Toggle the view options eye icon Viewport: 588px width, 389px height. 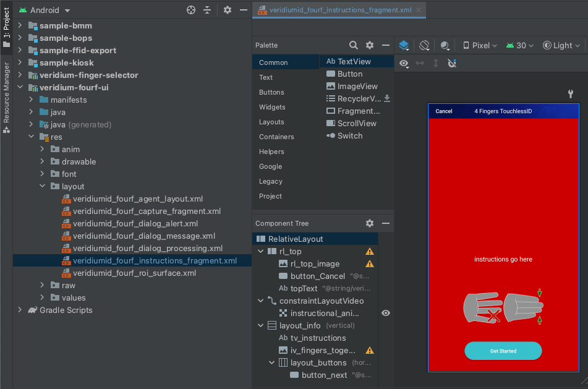(x=404, y=63)
